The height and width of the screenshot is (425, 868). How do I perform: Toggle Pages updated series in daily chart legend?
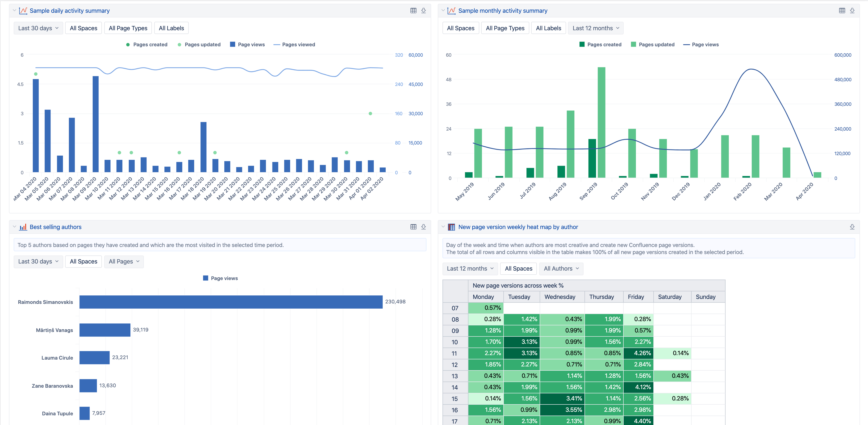(199, 45)
